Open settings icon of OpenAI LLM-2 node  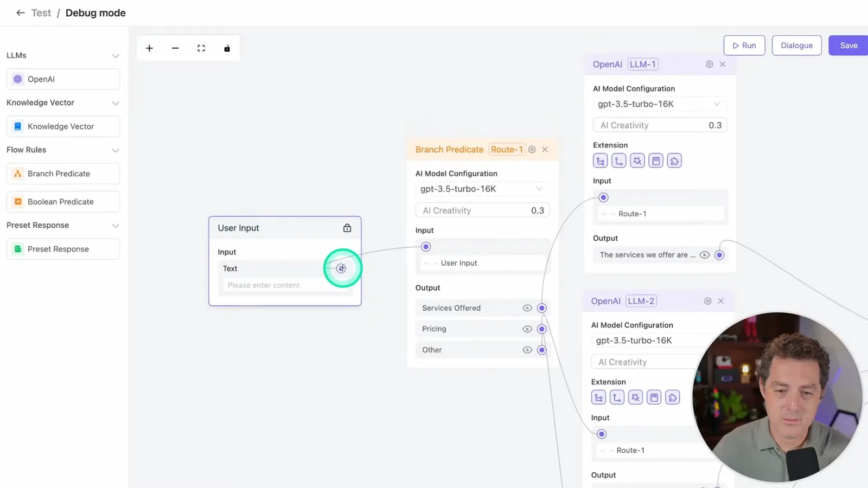click(707, 301)
